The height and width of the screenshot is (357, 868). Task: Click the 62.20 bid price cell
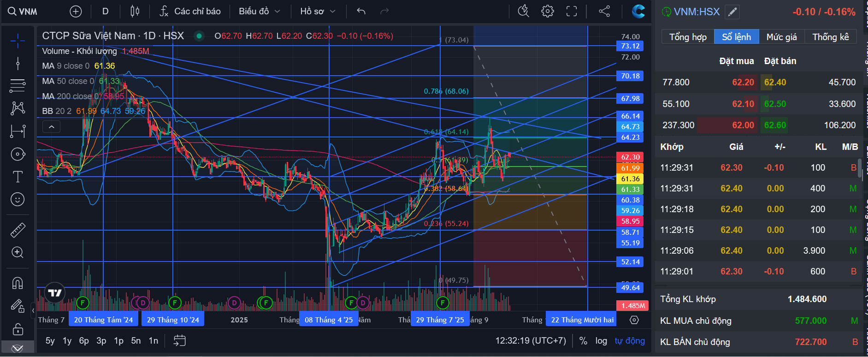point(743,82)
